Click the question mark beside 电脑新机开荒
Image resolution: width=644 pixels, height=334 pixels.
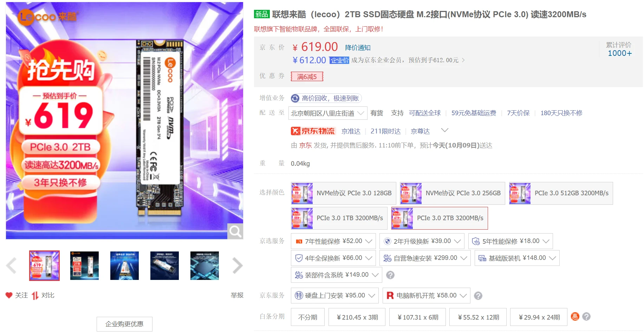click(478, 296)
